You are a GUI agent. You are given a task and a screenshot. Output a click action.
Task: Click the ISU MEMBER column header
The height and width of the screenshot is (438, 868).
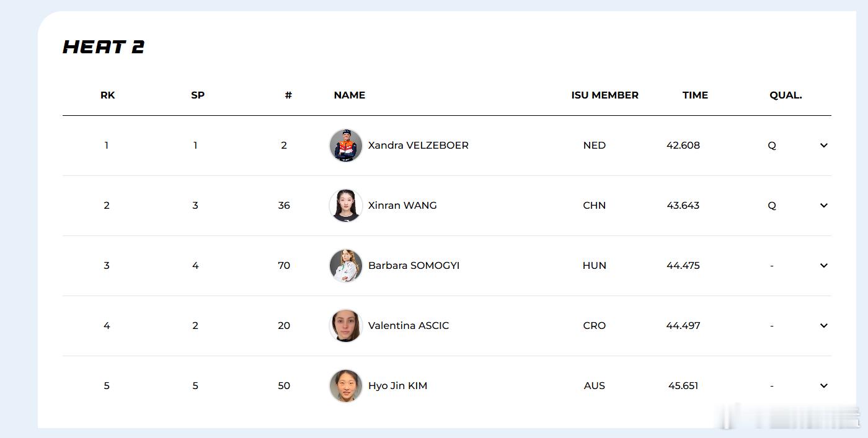(604, 95)
